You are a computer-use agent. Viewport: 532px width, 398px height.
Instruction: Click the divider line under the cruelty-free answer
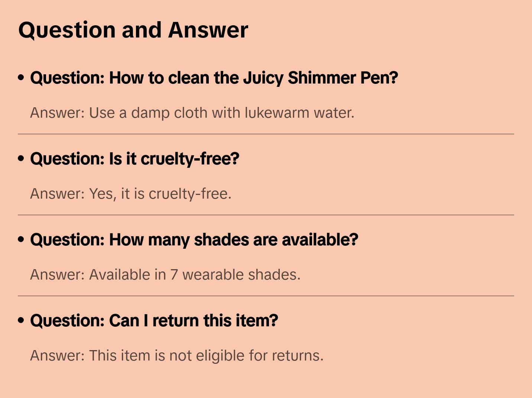click(266, 215)
